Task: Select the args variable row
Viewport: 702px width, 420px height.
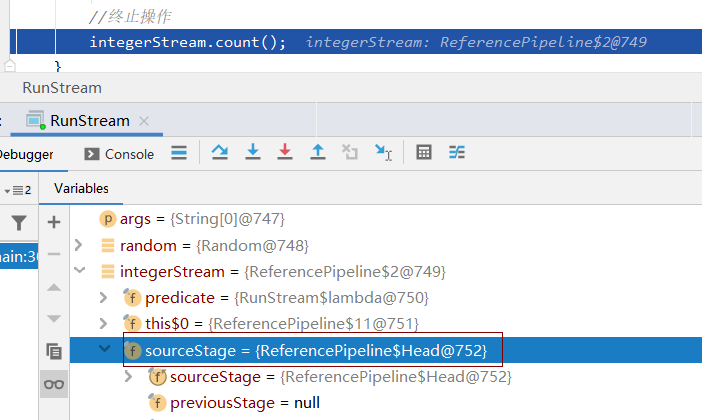Action: pyautogui.click(x=386, y=219)
